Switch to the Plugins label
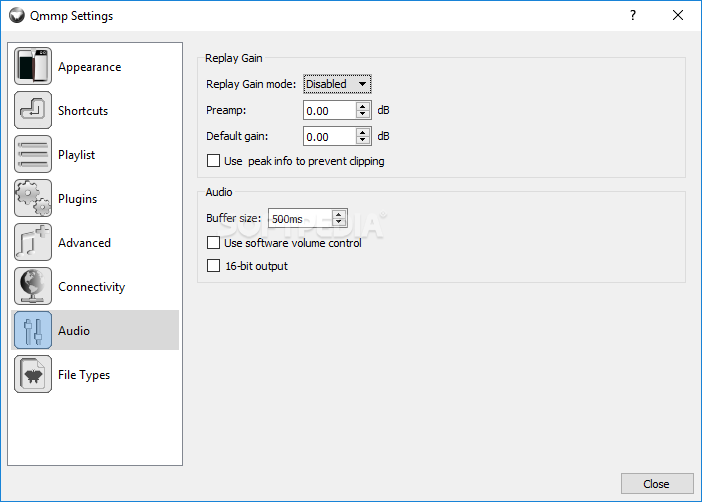The width and height of the screenshot is (702, 502). [x=77, y=199]
